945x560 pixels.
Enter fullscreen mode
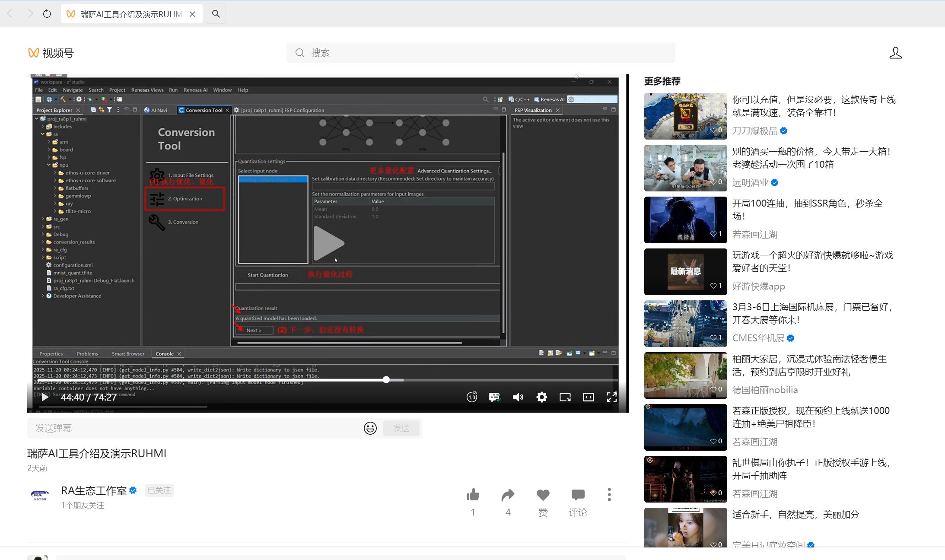(x=612, y=397)
